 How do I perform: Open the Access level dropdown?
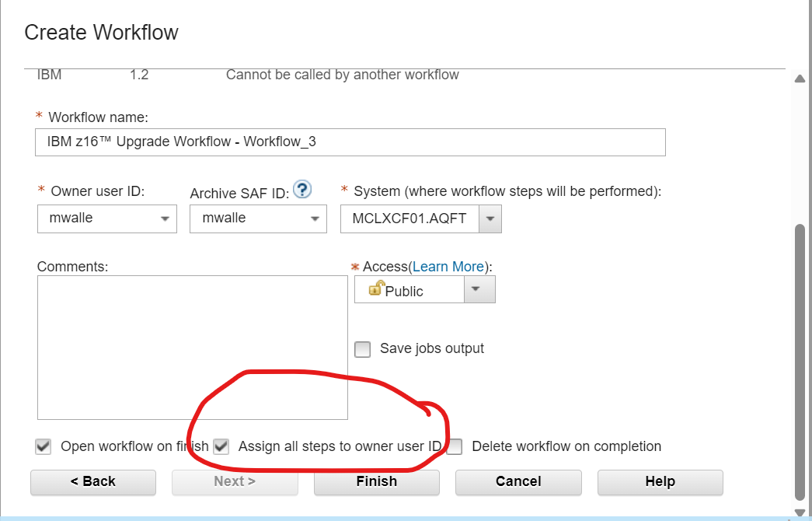pyautogui.click(x=480, y=288)
